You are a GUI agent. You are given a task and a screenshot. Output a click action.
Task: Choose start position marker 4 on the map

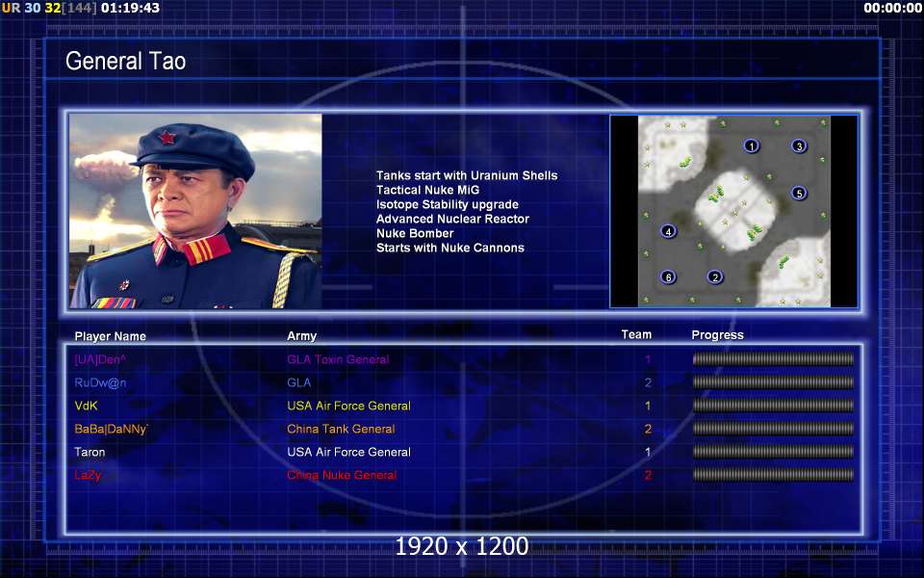pyautogui.click(x=668, y=231)
